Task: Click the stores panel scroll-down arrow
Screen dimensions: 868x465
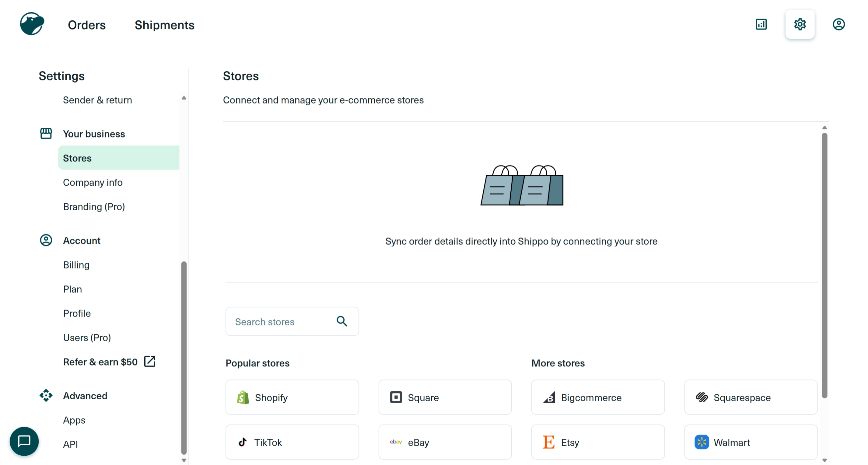Action: tap(825, 460)
